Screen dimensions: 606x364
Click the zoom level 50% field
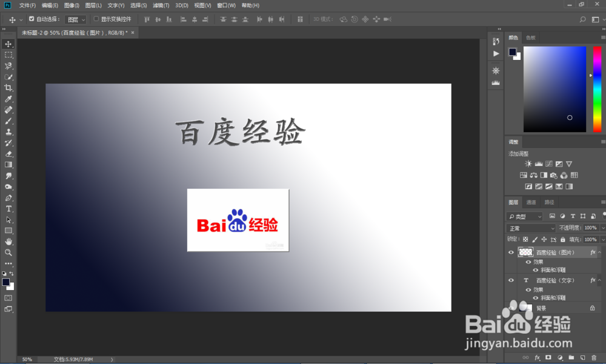pyautogui.click(x=27, y=359)
